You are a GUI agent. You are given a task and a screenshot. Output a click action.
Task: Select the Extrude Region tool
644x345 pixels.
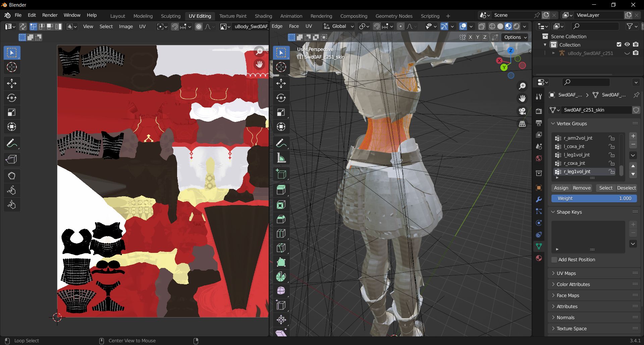[281, 190]
